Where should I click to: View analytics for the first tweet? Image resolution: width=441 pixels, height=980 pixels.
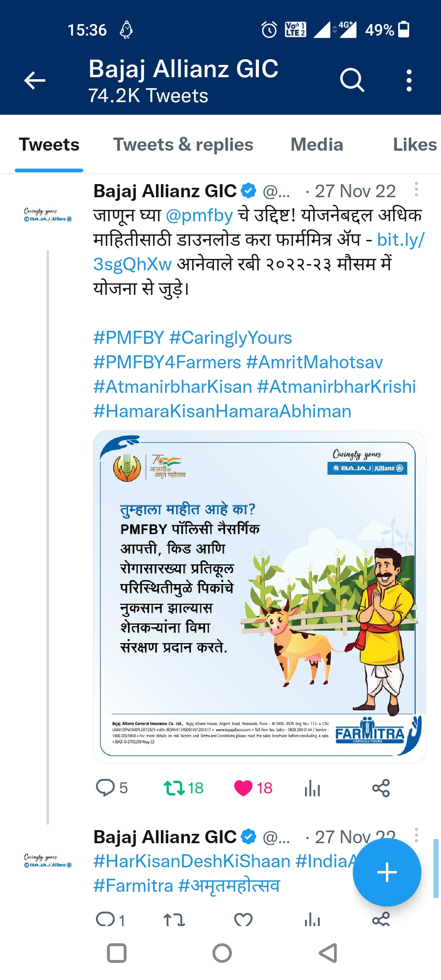click(312, 788)
